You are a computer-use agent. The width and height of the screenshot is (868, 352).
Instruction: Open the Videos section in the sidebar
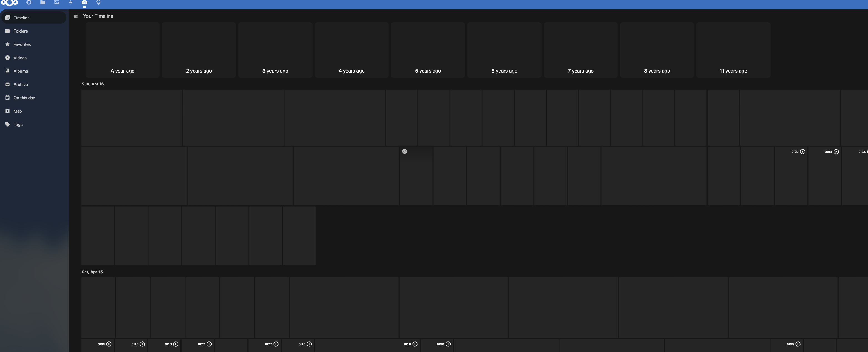[19, 58]
